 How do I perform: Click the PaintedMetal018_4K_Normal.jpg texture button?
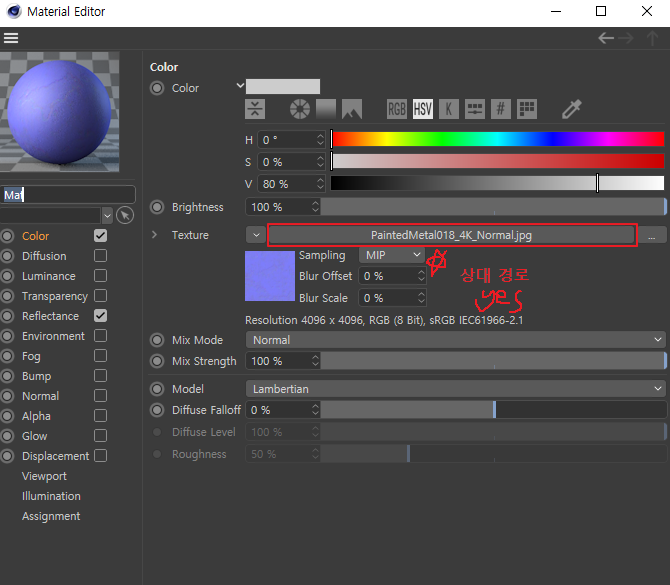pos(451,235)
